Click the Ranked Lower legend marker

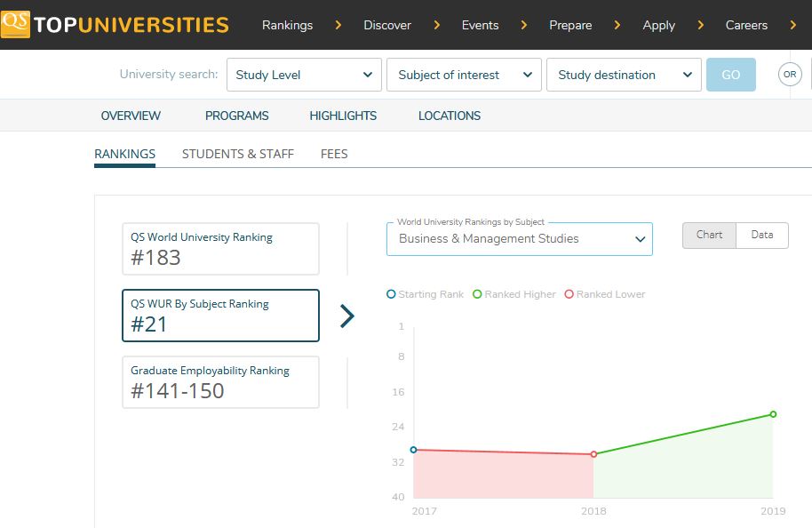point(569,294)
